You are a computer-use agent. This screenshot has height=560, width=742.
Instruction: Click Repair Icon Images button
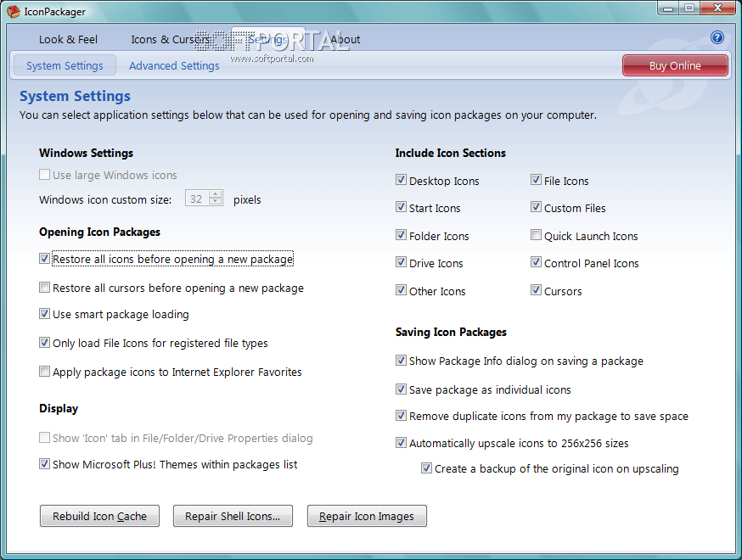pyautogui.click(x=367, y=516)
